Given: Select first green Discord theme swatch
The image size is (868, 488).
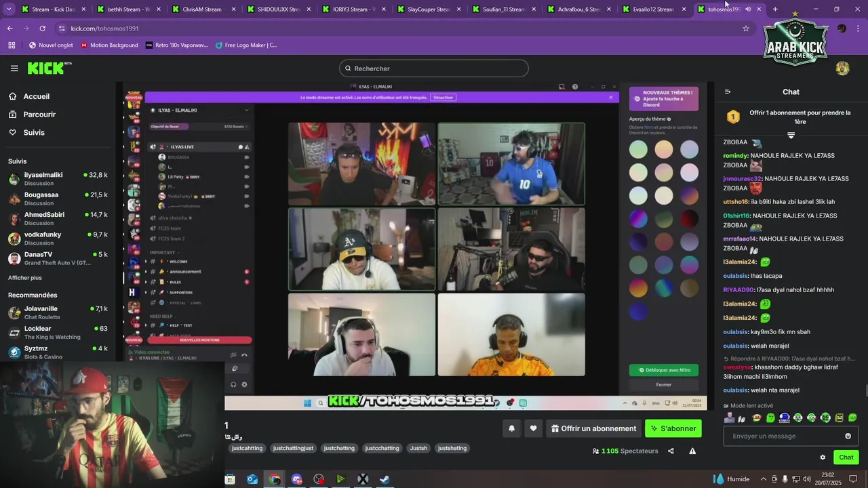Looking at the screenshot, I should coord(638,149).
